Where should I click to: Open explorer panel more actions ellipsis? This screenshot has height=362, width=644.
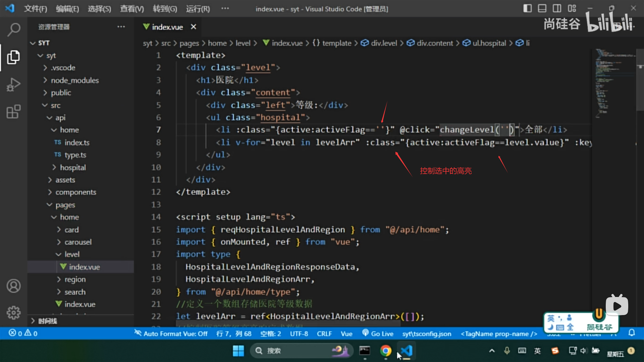click(x=121, y=27)
